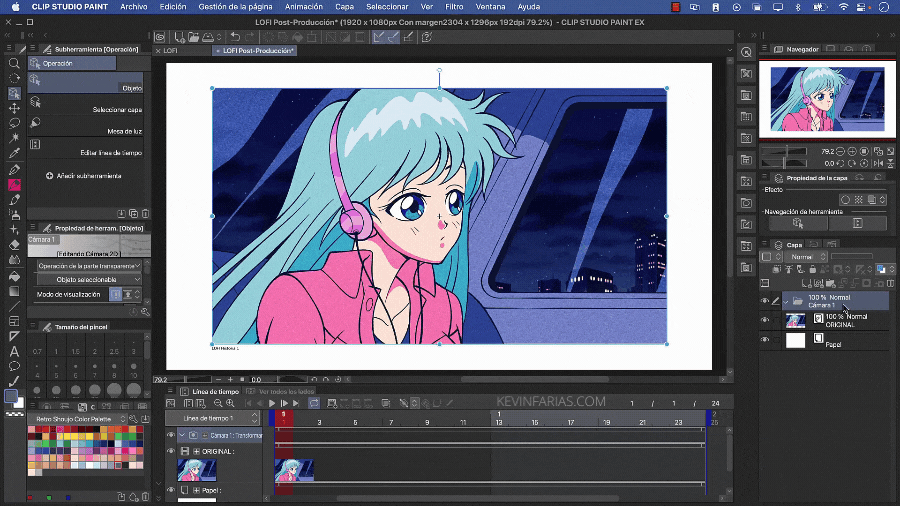Open the Línea de tiempo 1 dropdown

click(x=209, y=418)
